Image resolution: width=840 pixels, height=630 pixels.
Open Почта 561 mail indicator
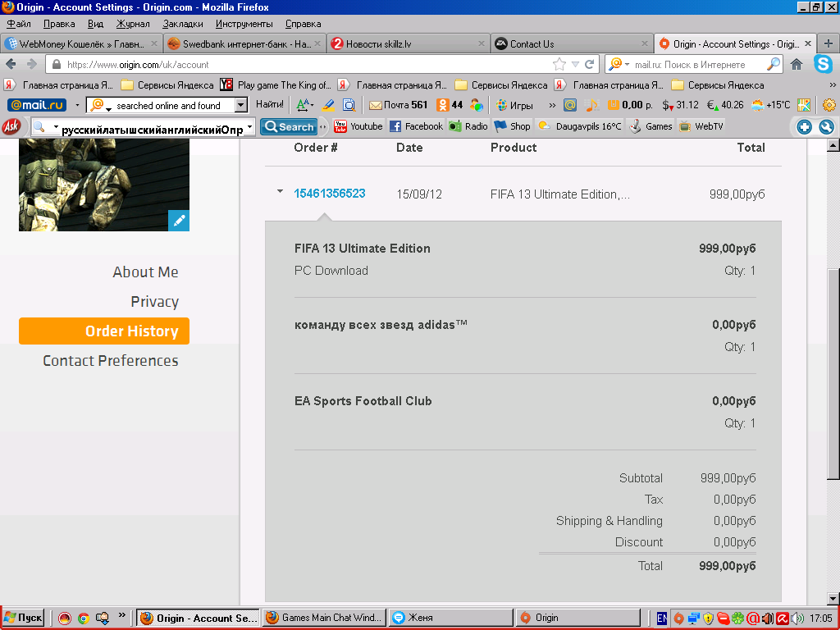[x=398, y=105]
